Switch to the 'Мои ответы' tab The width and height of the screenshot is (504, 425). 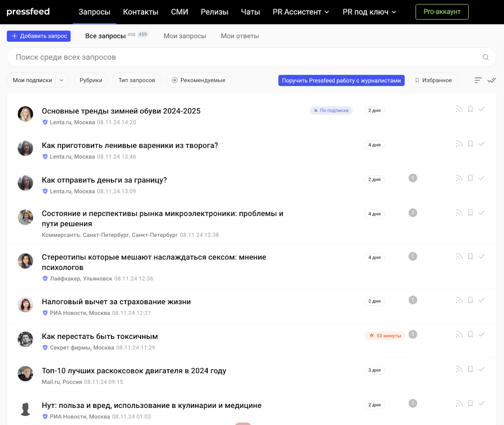239,36
